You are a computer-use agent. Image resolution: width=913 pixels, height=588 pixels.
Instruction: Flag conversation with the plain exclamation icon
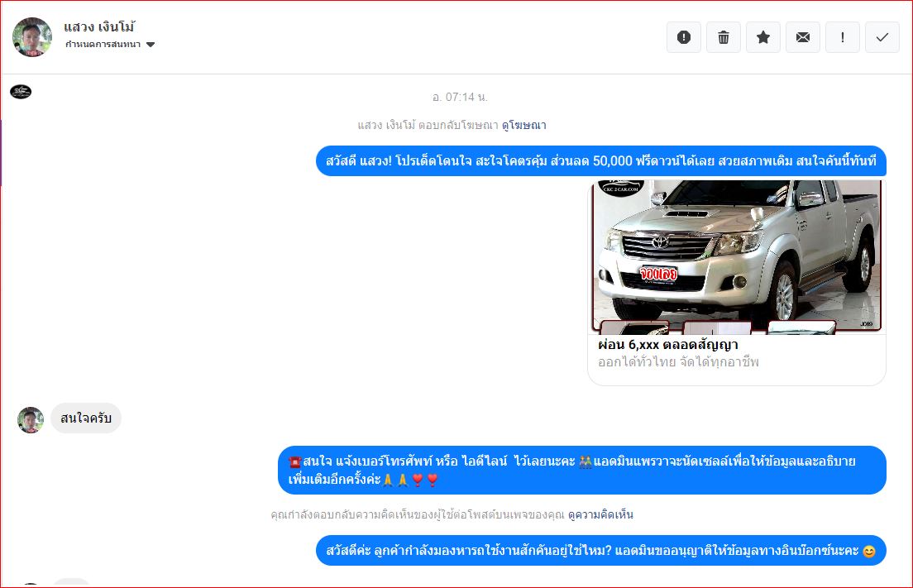click(x=843, y=37)
